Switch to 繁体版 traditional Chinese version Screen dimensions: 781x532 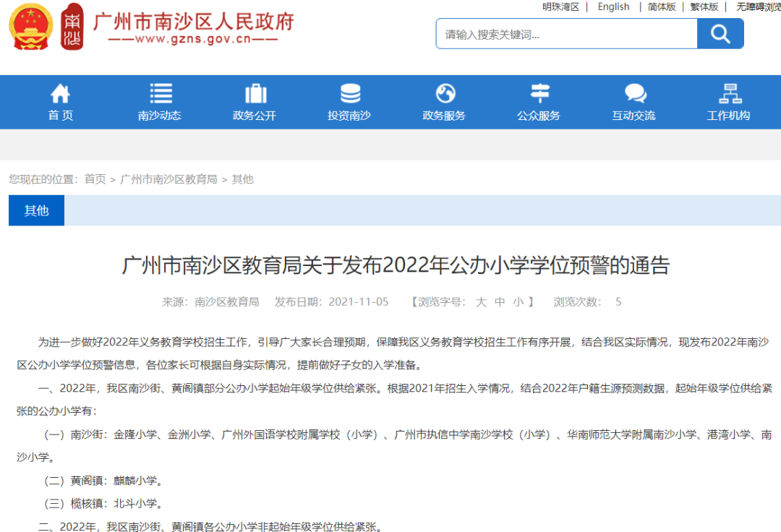[x=704, y=7]
